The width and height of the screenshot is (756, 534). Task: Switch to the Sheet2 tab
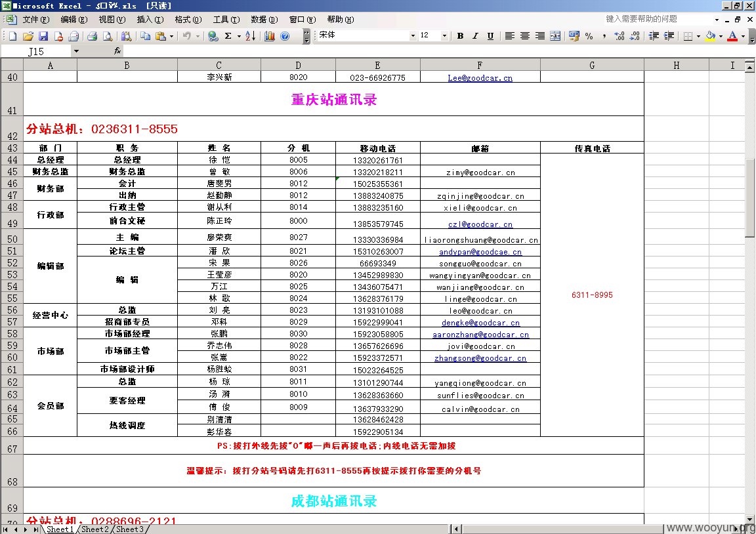(x=95, y=529)
